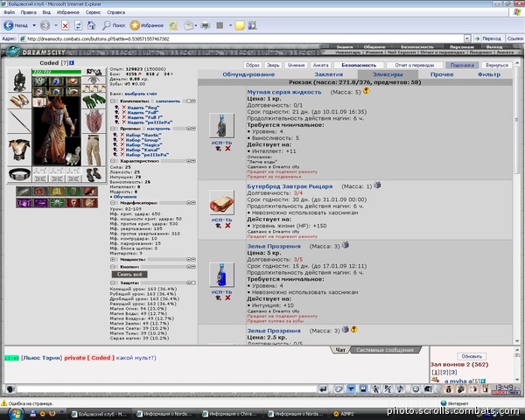Select the chest armor slot
The height and width of the screenshot is (420, 525).
[x=19, y=150]
